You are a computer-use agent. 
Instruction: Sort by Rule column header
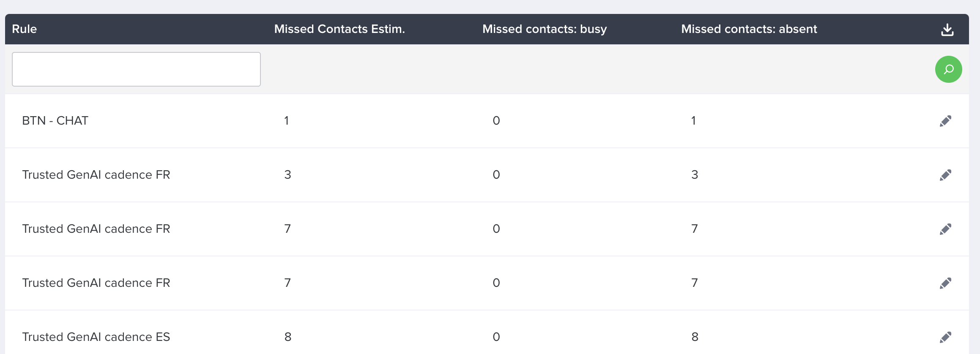coord(25,29)
